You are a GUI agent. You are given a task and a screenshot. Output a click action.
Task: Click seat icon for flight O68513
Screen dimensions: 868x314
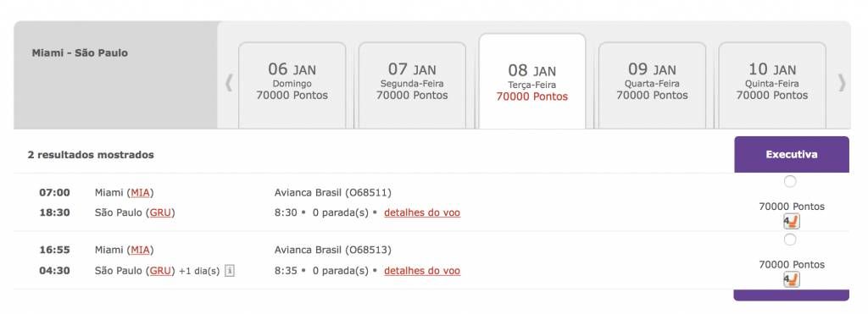tap(792, 280)
